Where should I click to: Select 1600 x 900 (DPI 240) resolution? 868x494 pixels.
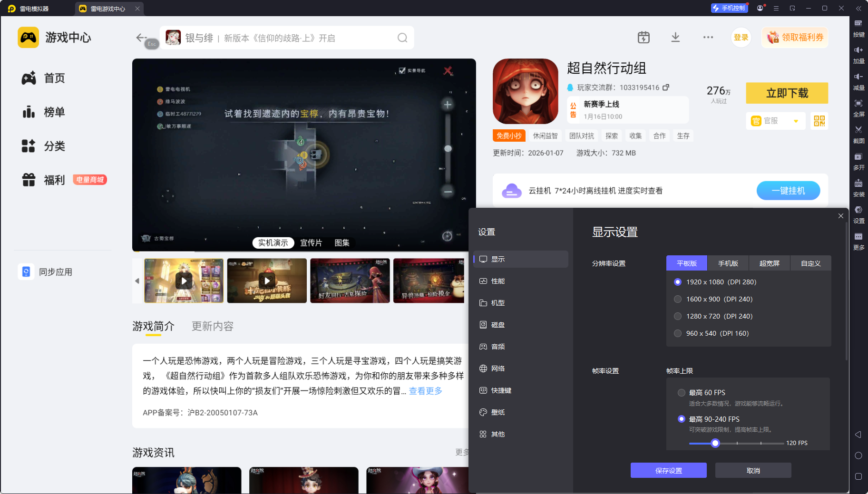[x=678, y=299]
